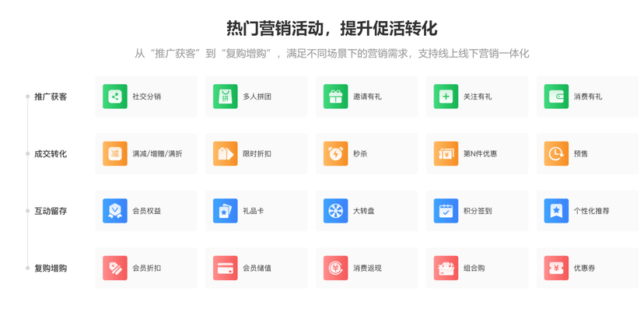Select the 成交转化 category label
The image size is (644, 309).
[51, 154]
